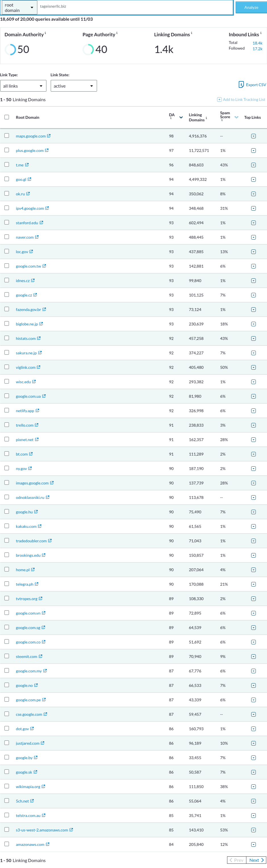Viewport: 267px width, 868px height.
Task: Open the Link Type 'all links' dropdown
Action: tap(23, 86)
